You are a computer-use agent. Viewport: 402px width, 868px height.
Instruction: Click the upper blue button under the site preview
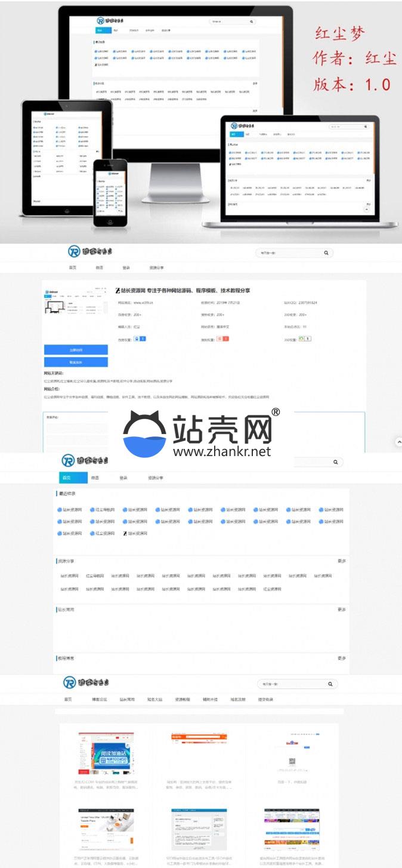[76, 350]
